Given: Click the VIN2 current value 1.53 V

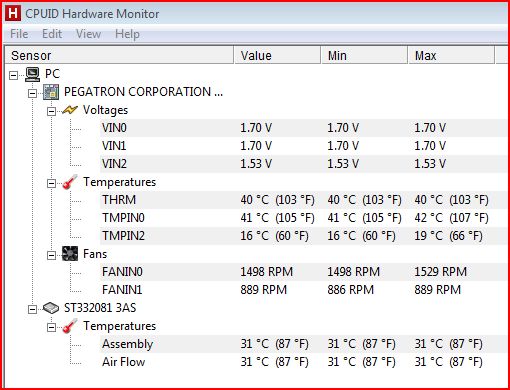Looking at the screenshot, I should 256,164.
